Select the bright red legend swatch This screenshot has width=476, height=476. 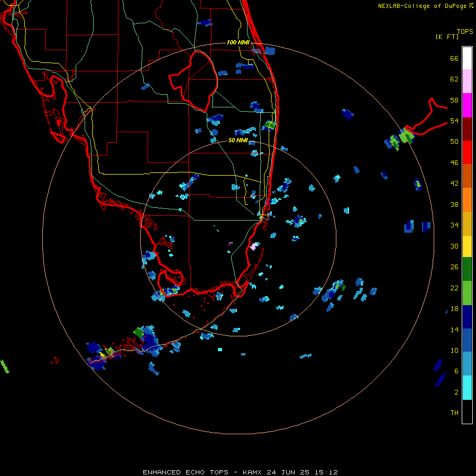[467, 152]
